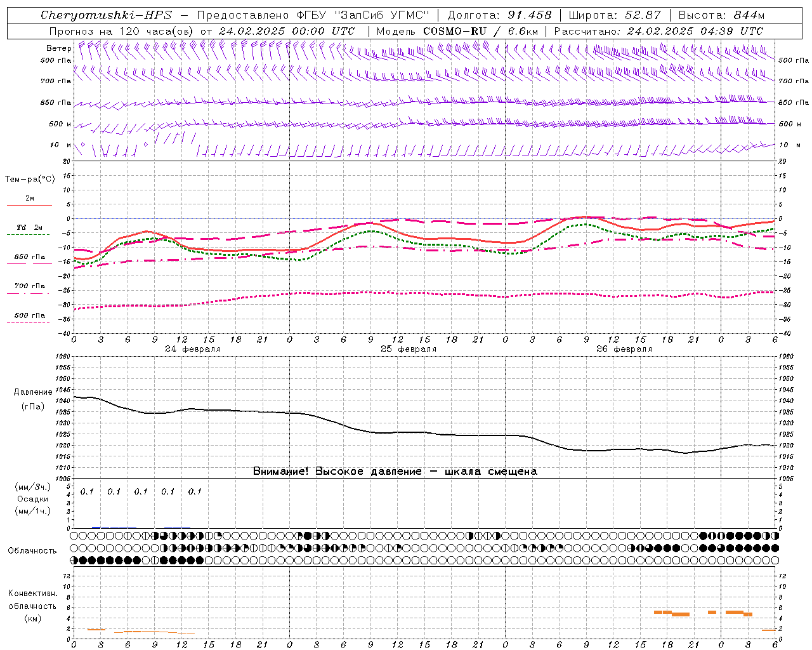Select the provider text ФГБУ "ЗапСиб УГМС"
This screenshot has height=650, width=812.
[363, 15]
